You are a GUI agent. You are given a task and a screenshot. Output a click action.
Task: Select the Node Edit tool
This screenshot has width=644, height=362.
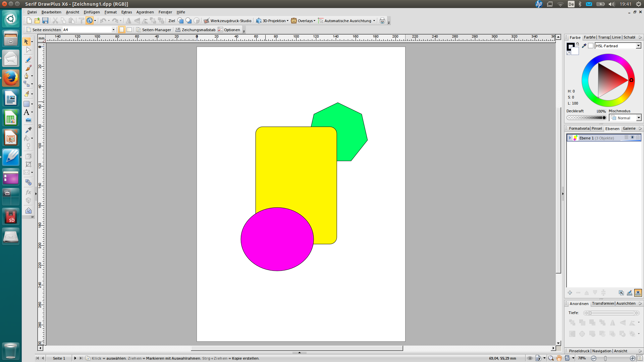click(28, 50)
